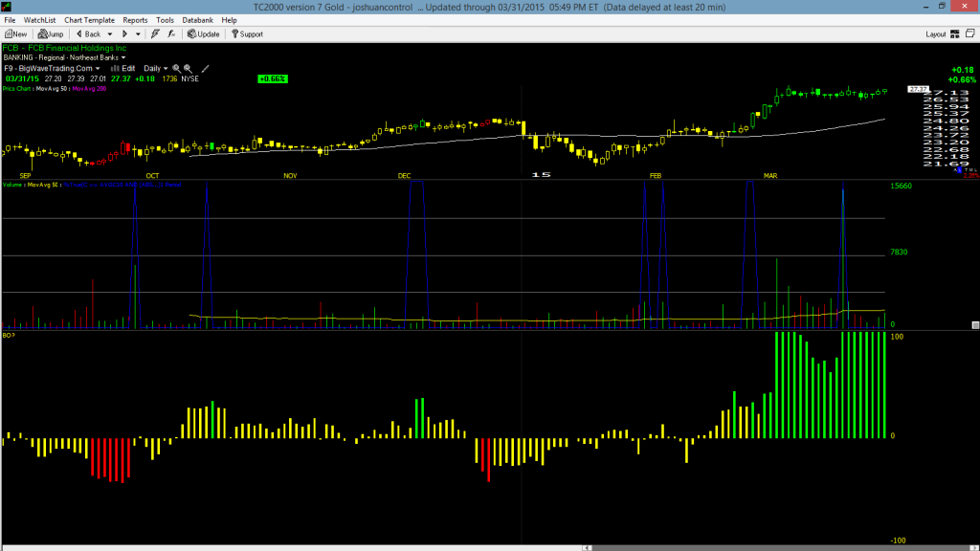Click the Layout grid icon
Viewport: 980px width, 551px height.
[x=955, y=34]
